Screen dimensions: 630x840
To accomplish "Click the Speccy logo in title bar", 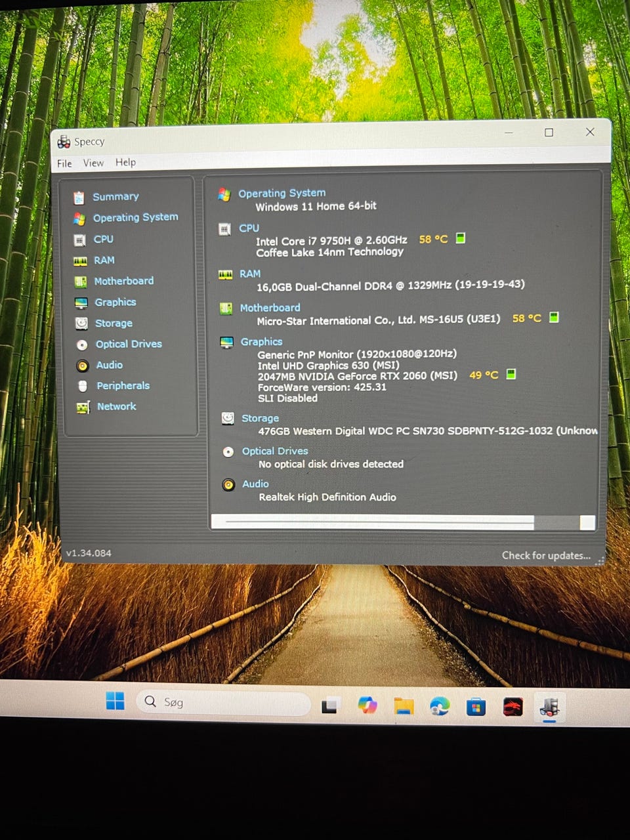I will tap(64, 142).
